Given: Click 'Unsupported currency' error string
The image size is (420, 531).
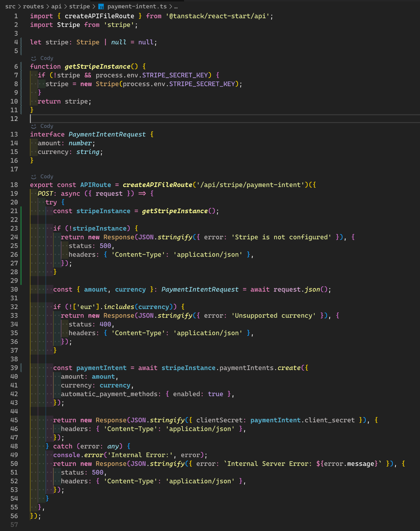Looking at the screenshot, I should pyautogui.click(x=273, y=316).
